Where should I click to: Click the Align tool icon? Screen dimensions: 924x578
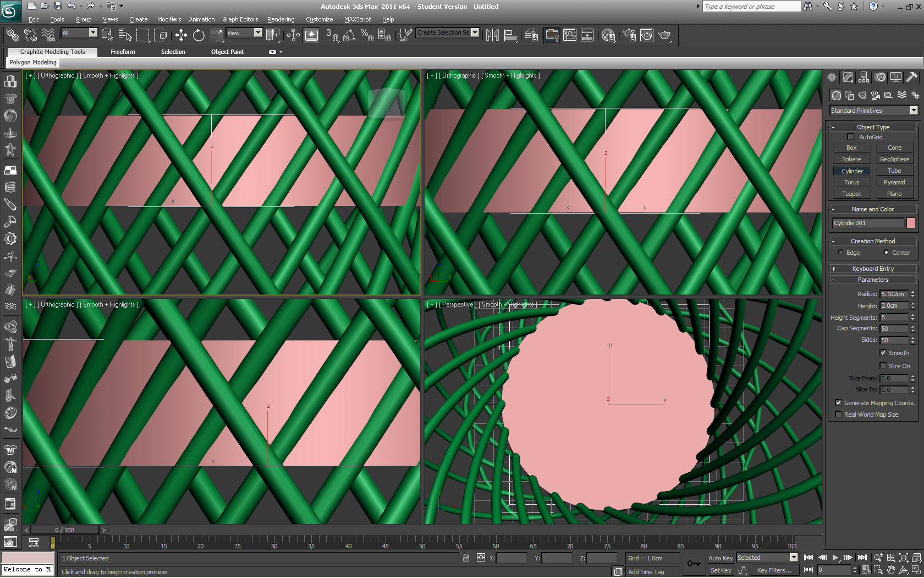[510, 35]
